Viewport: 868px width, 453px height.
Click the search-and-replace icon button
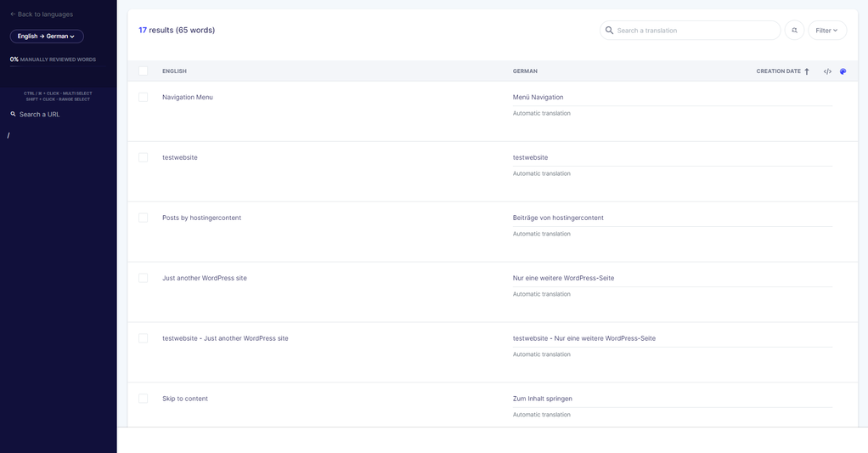click(794, 31)
